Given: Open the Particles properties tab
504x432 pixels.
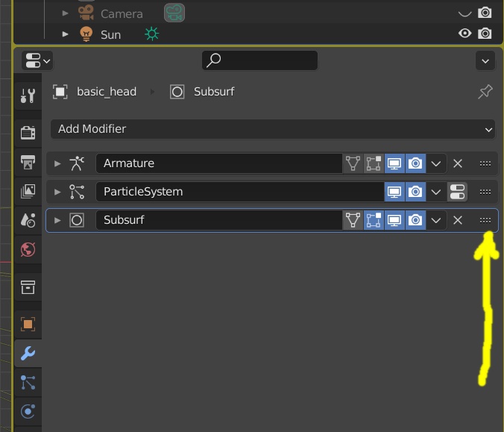Looking at the screenshot, I should pyautogui.click(x=28, y=383).
